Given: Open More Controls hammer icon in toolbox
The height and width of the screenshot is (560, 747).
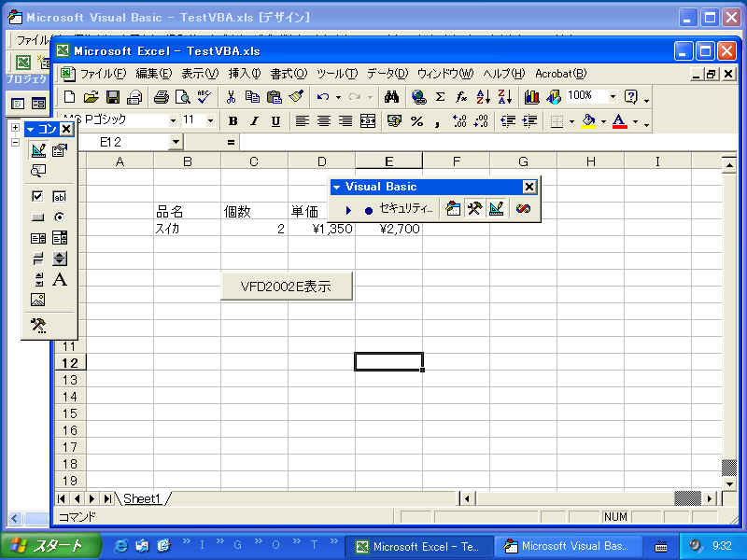Looking at the screenshot, I should click(x=38, y=325).
